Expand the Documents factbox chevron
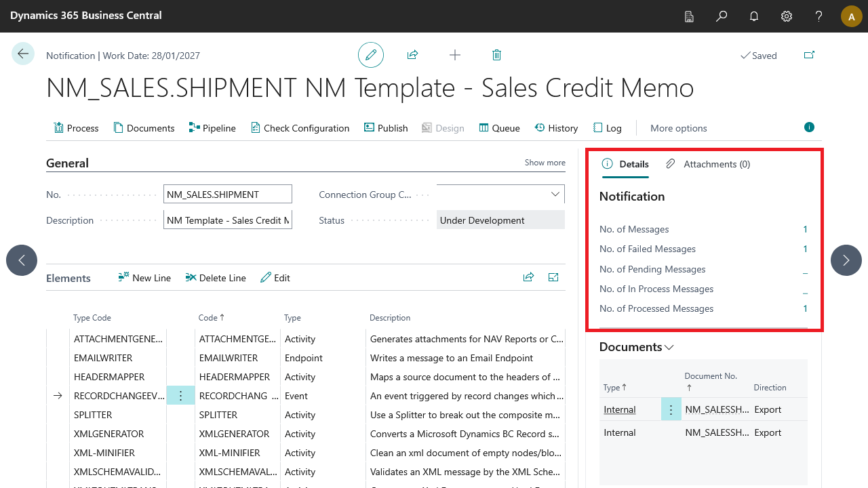Screen dimensions: 868x488 tap(669, 347)
